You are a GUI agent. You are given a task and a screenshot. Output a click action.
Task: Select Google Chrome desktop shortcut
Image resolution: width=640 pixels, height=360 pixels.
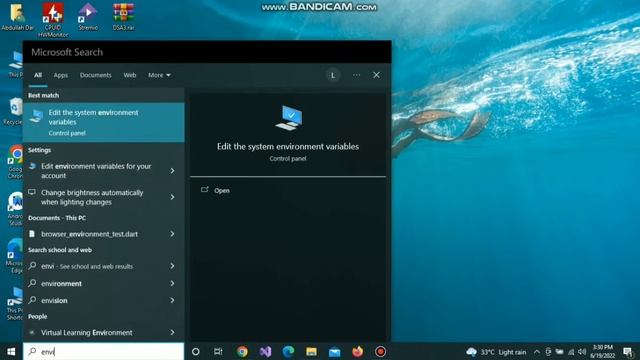[16, 162]
